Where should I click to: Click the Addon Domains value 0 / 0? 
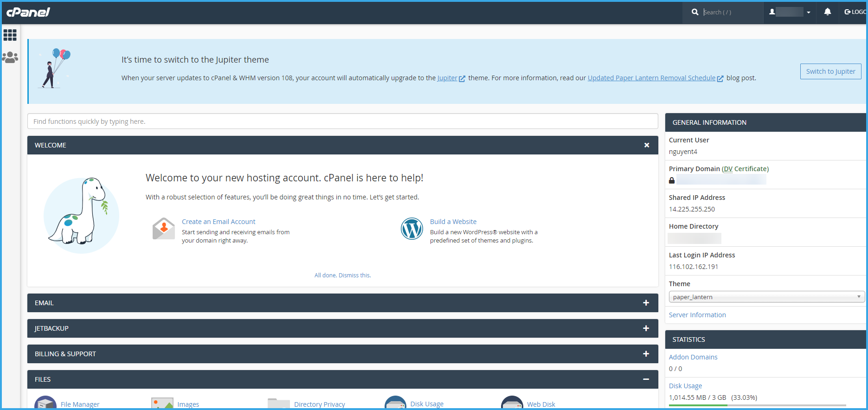pyautogui.click(x=675, y=369)
